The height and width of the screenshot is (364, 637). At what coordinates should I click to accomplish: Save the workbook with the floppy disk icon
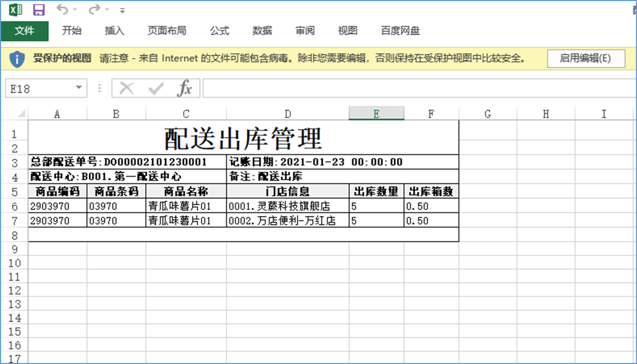(x=39, y=10)
